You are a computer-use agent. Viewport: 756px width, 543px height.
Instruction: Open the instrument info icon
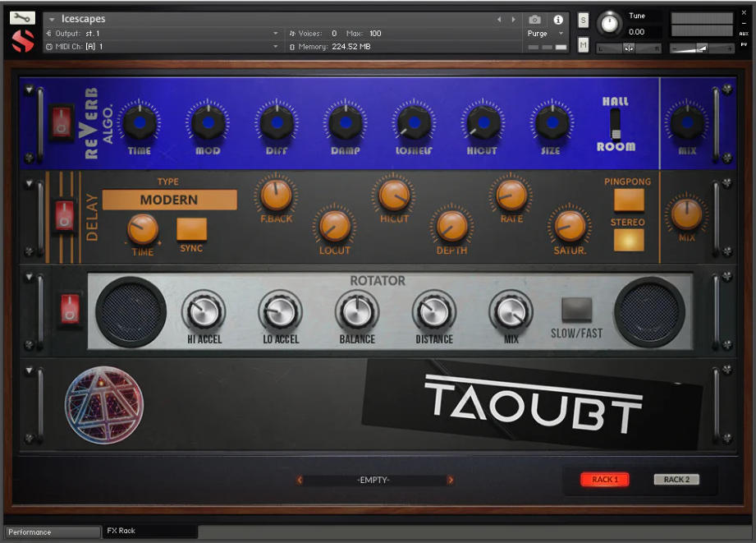(x=558, y=19)
